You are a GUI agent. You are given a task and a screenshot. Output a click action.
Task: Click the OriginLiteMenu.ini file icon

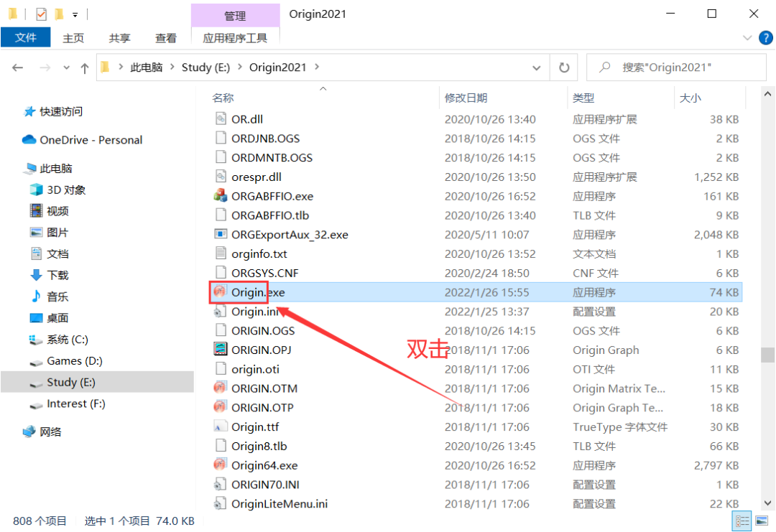tap(221, 504)
